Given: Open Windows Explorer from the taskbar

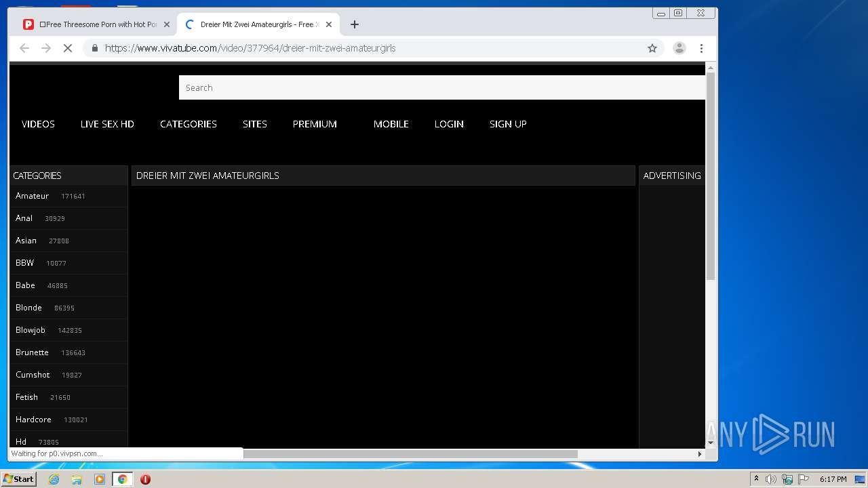Looking at the screenshot, I should point(77,479).
